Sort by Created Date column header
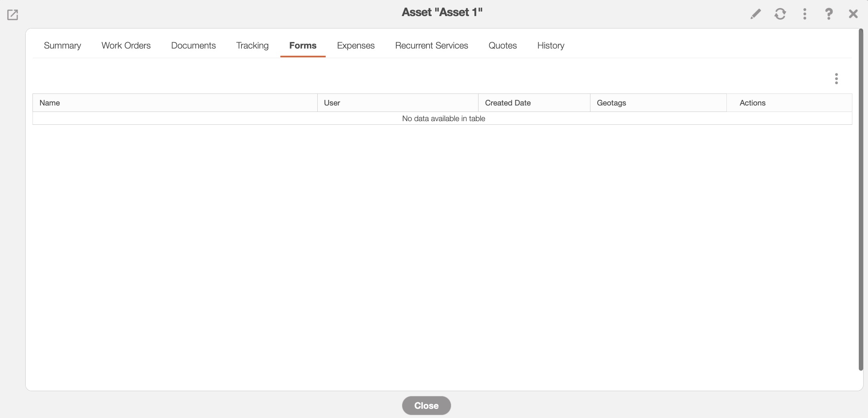The width and height of the screenshot is (868, 418). click(507, 103)
